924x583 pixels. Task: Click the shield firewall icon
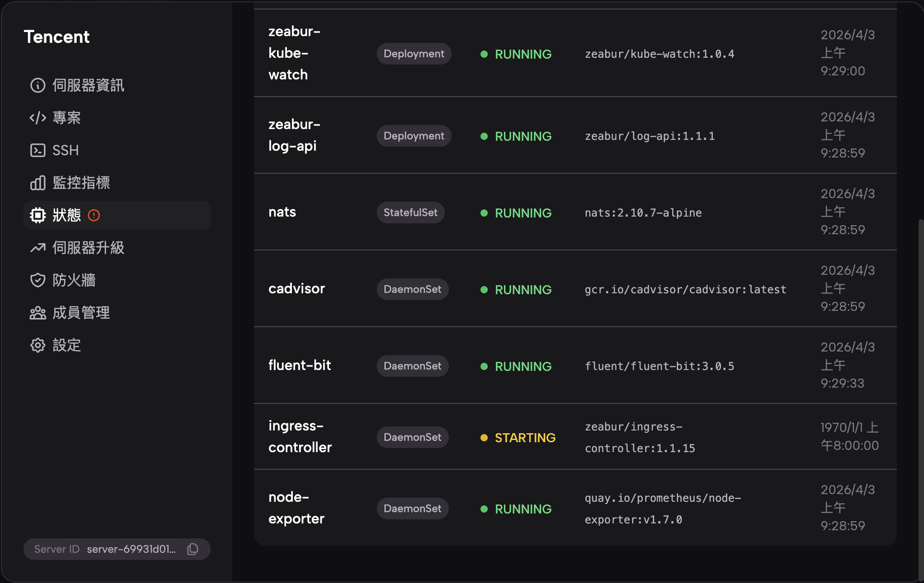(x=38, y=280)
